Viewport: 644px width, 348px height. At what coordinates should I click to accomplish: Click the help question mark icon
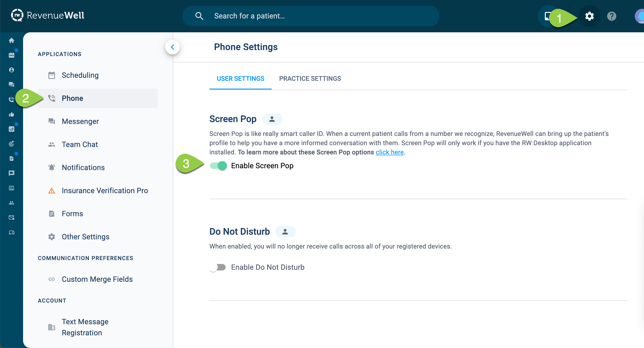pos(611,16)
